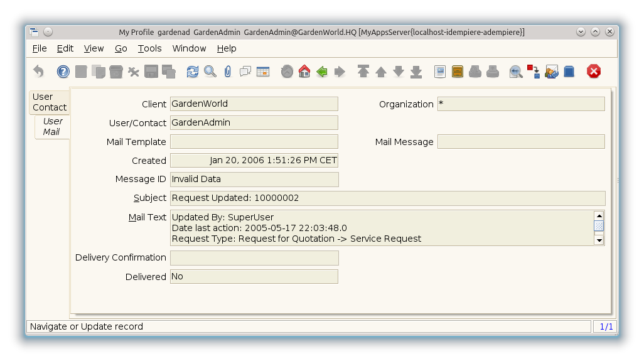Click the record count 1/1 indicator
The height and width of the screenshot is (361, 644).
point(606,326)
